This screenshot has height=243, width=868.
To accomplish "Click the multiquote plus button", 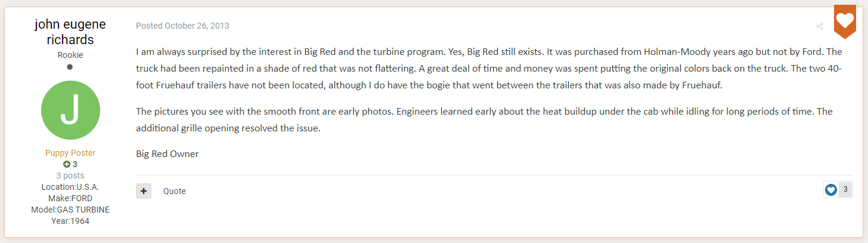I will tap(144, 191).
